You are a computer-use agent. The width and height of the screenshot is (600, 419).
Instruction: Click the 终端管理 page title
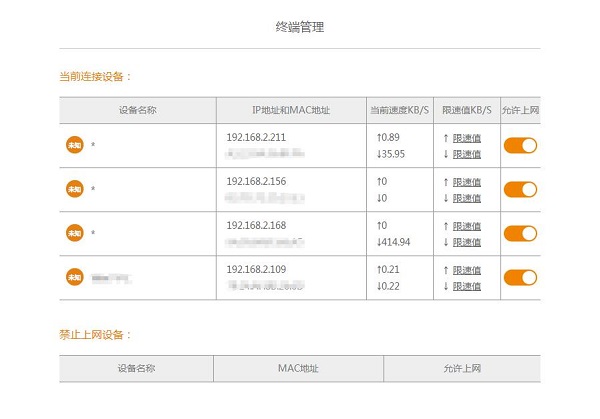click(299, 27)
